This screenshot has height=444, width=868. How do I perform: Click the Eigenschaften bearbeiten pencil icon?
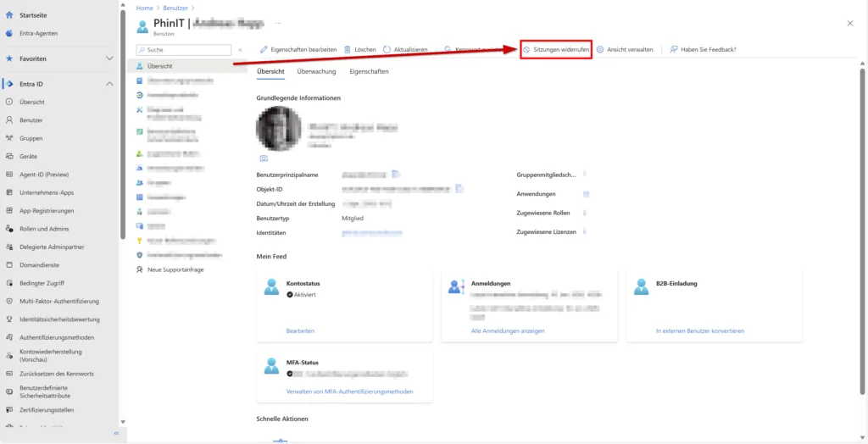[x=264, y=50]
